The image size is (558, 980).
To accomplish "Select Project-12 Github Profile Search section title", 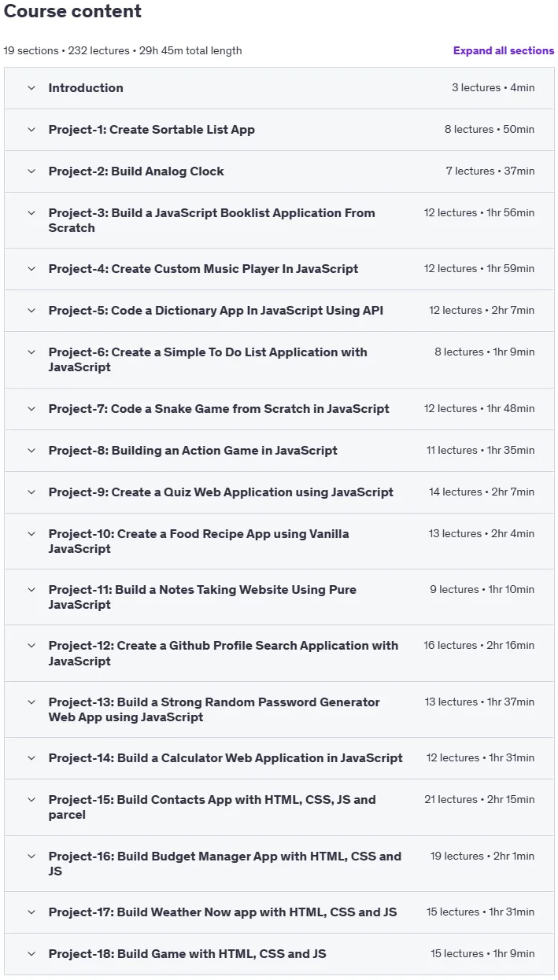I will click(x=224, y=653).
